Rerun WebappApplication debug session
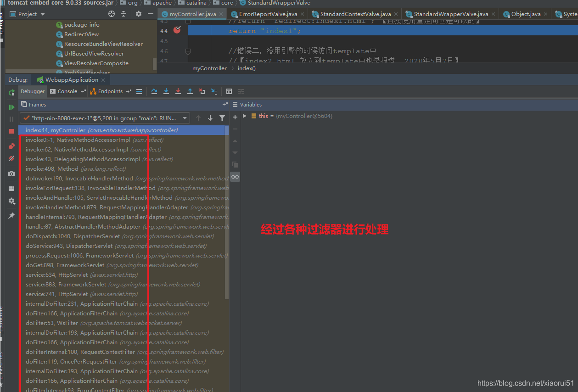This screenshot has height=392, width=578. (x=11, y=93)
